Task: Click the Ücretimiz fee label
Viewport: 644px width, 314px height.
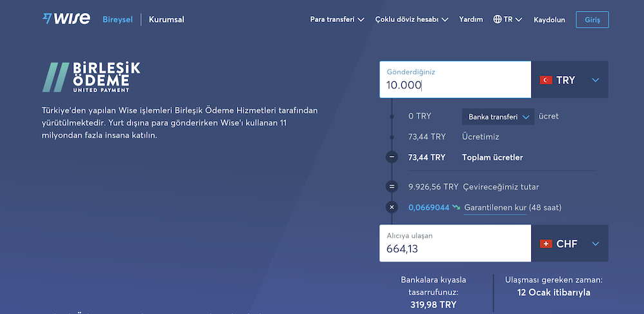Action: click(x=480, y=137)
